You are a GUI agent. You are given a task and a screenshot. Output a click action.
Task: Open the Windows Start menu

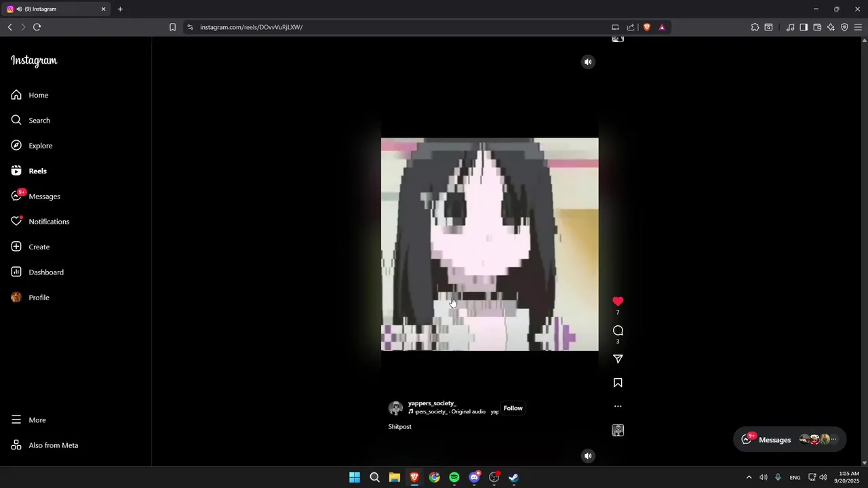(x=355, y=477)
